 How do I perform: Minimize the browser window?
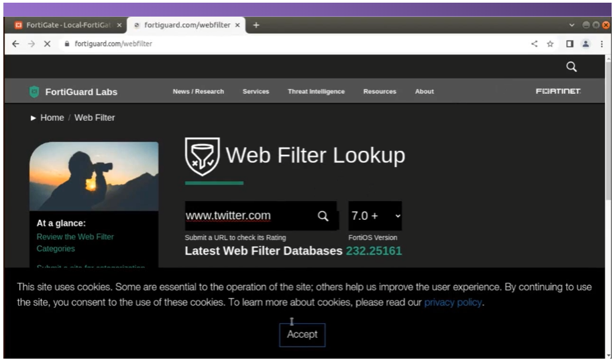click(x=586, y=25)
